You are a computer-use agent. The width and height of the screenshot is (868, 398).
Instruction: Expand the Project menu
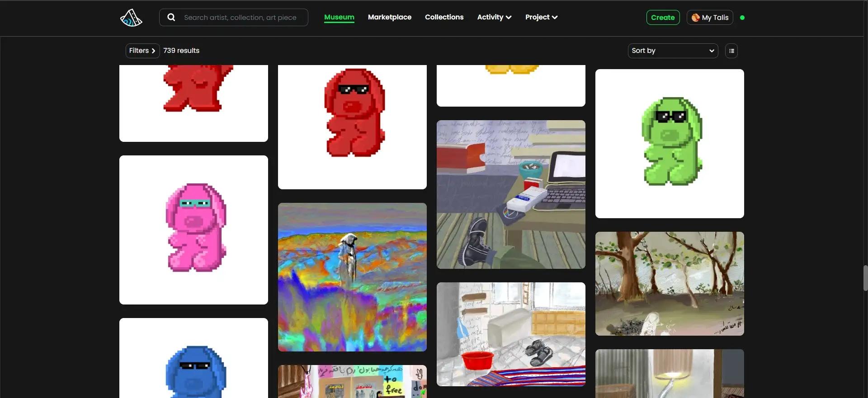click(541, 17)
